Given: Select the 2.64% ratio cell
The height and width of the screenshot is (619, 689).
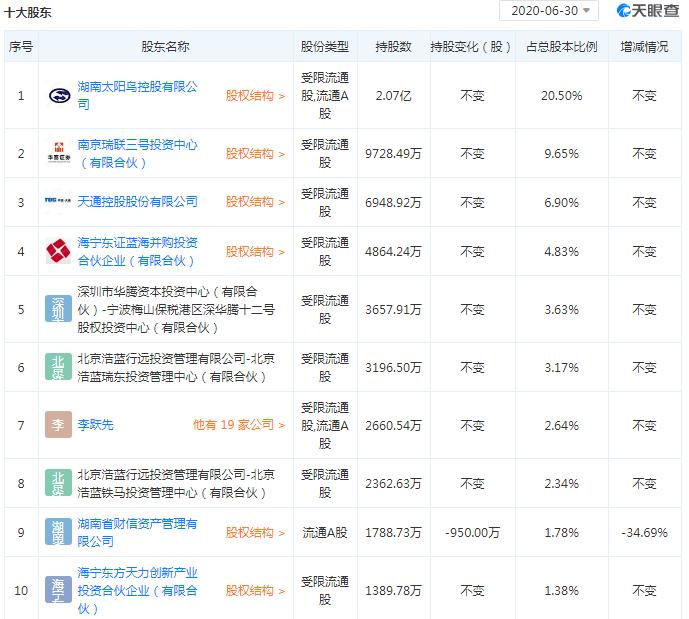Looking at the screenshot, I should point(562,426).
